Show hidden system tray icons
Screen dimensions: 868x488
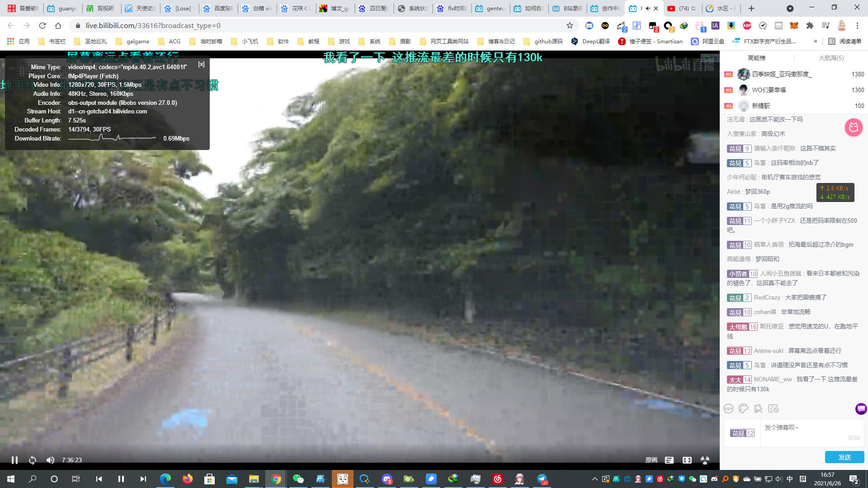point(594,479)
